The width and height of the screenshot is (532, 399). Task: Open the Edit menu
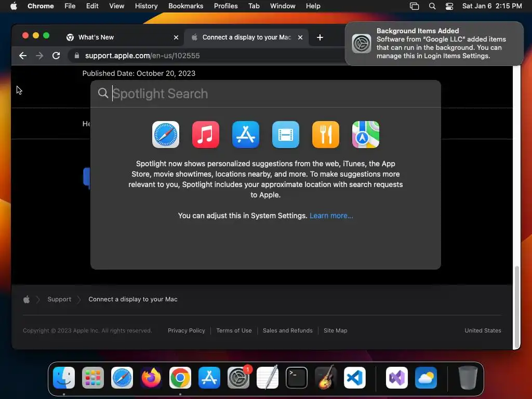point(92,6)
